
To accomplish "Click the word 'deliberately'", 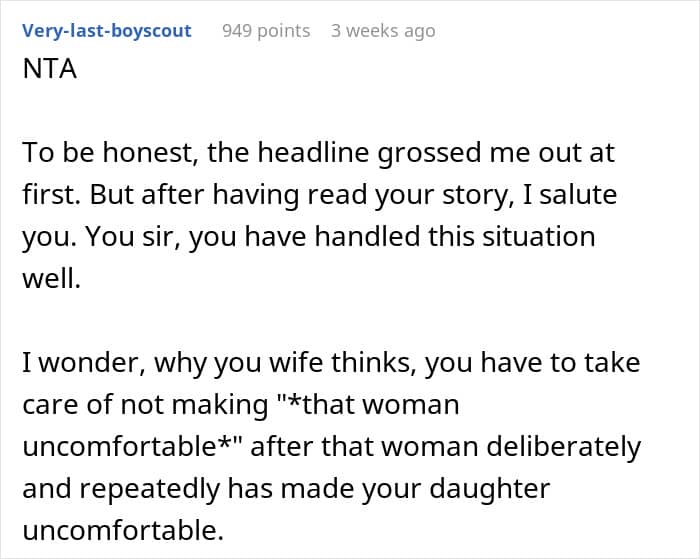I will point(563,447).
